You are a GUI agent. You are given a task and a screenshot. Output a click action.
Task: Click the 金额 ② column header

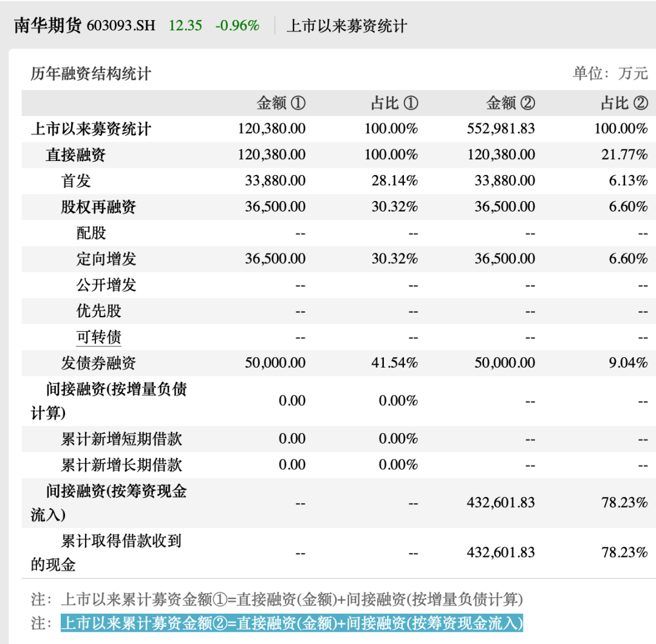click(x=510, y=103)
